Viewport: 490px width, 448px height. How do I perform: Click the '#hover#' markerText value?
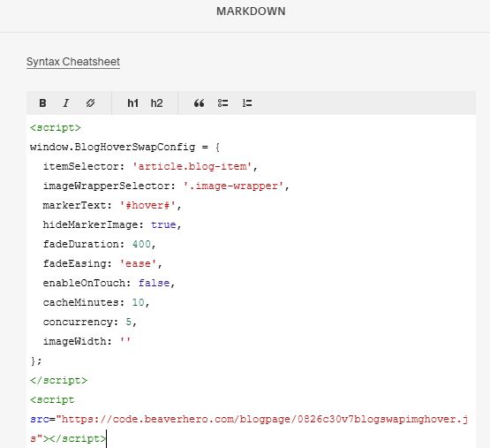147,205
